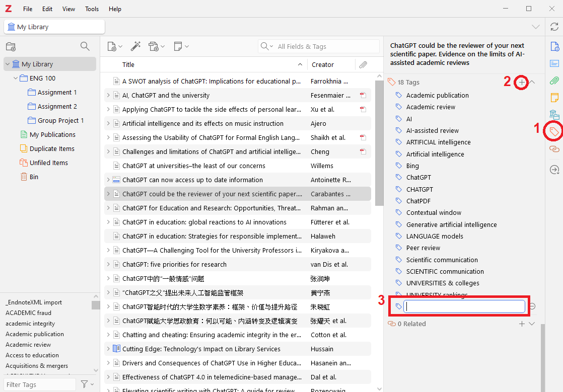
Task: Open the New Item dropdown
Action: (x=115, y=46)
